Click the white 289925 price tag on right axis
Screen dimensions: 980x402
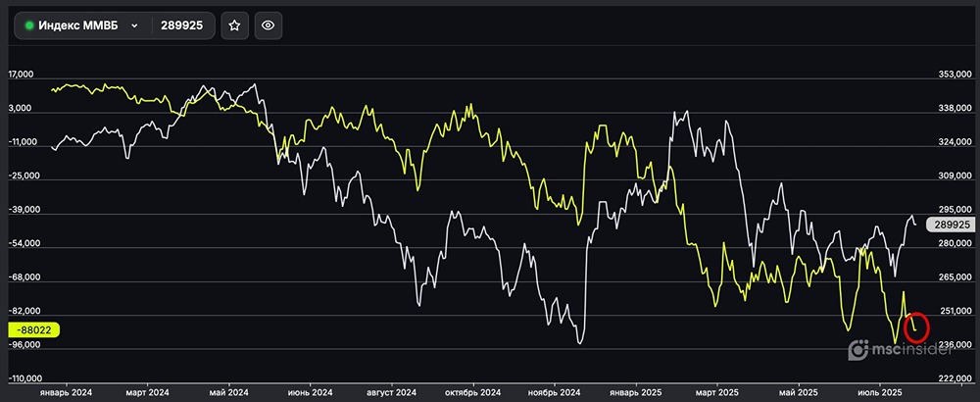point(950,226)
